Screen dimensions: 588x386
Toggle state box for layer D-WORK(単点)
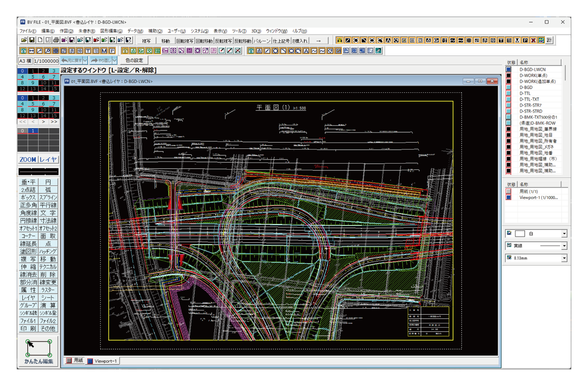click(509, 76)
